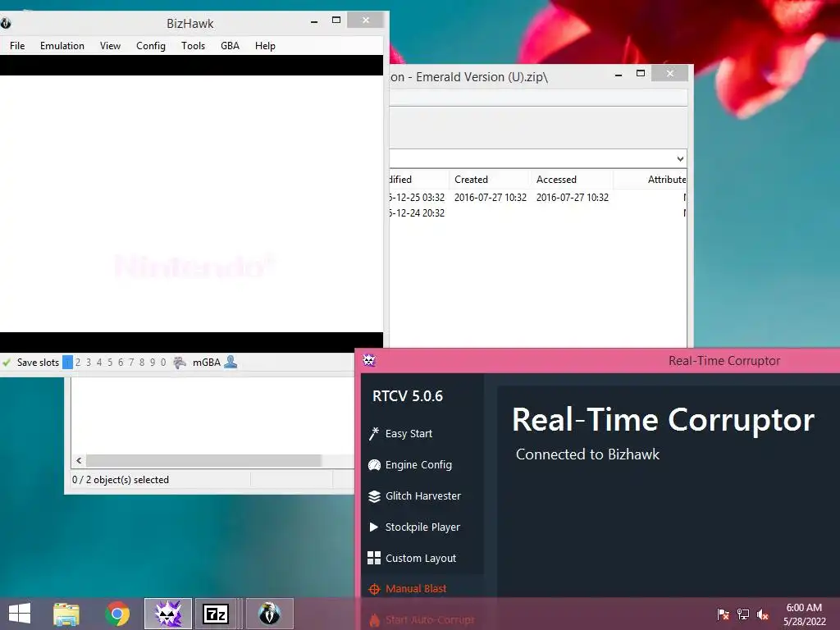The height and width of the screenshot is (630, 840).
Task: Click the created date 2016-07-27 10:32 cell
Action: coord(491,197)
